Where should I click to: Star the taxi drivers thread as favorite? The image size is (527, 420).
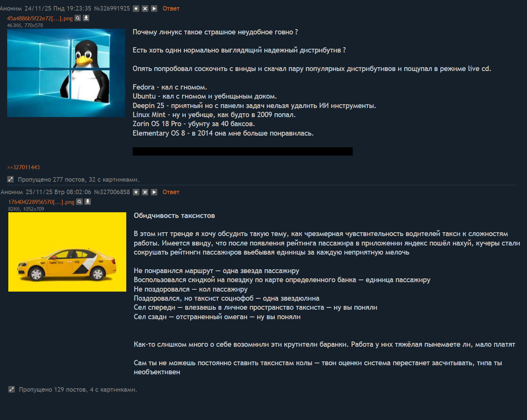pos(136,192)
